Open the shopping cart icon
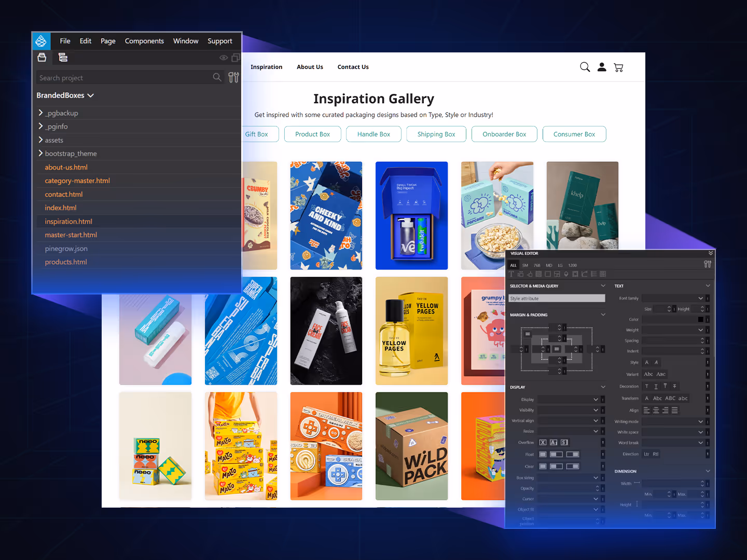Viewport: 747px width, 560px height. [x=618, y=67]
